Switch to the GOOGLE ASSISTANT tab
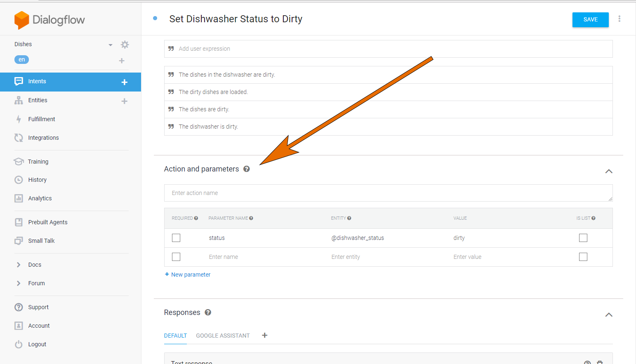This screenshot has width=636, height=364. pyautogui.click(x=223, y=336)
